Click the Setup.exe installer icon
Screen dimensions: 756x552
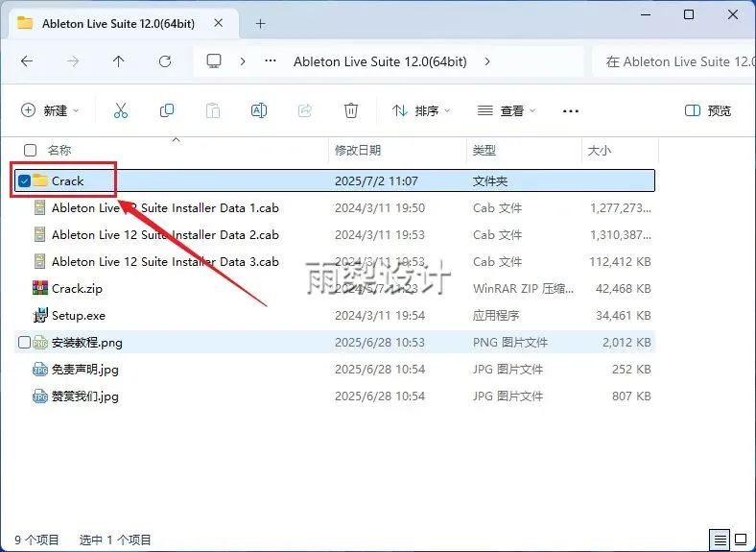pos(40,315)
